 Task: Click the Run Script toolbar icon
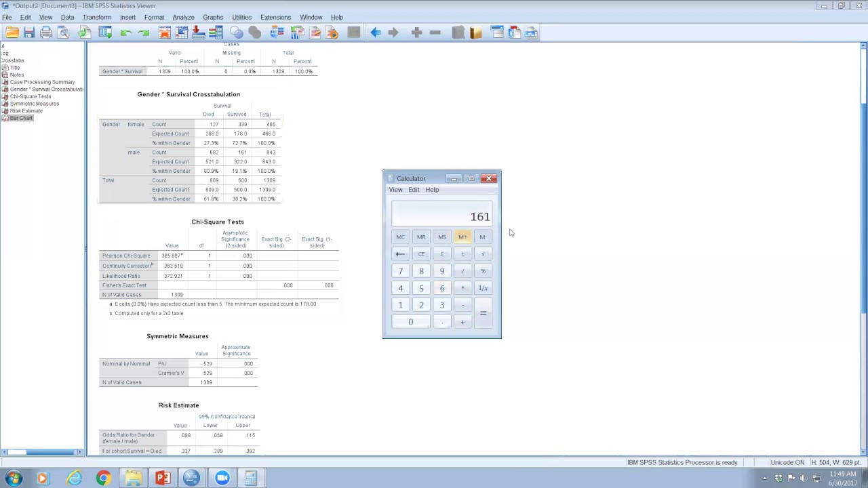332,32
